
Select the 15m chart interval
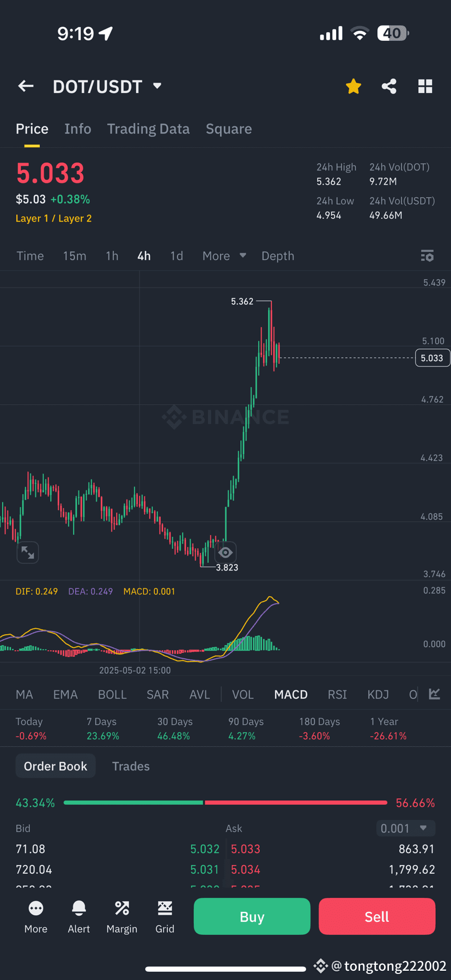75,256
